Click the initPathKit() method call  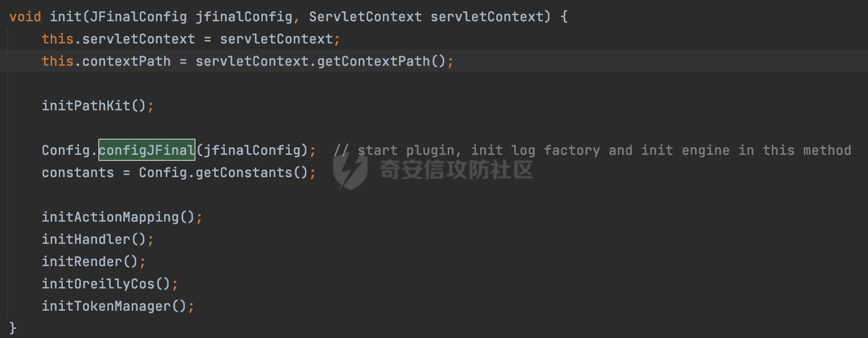[94, 105]
